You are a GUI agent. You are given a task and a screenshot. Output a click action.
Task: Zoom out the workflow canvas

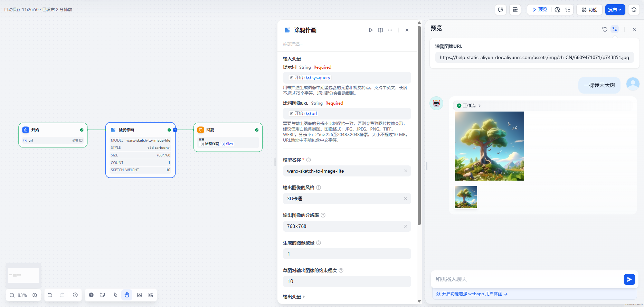tap(12, 295)
